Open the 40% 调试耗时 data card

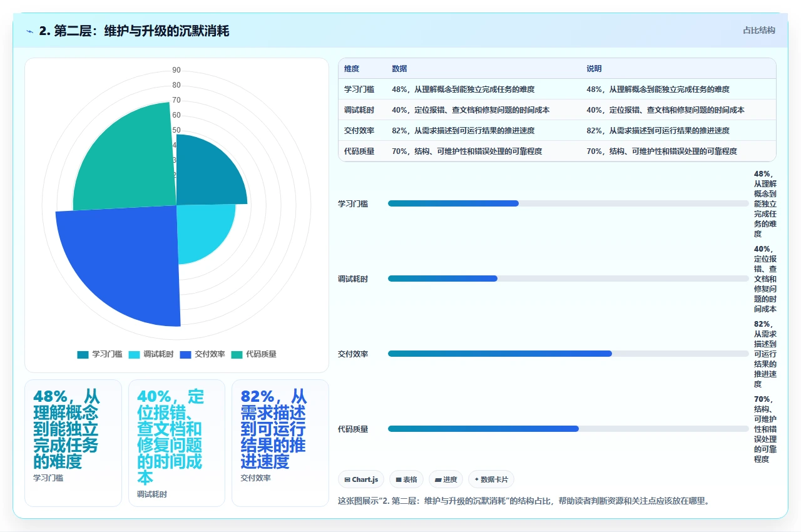tap(176, 442)
